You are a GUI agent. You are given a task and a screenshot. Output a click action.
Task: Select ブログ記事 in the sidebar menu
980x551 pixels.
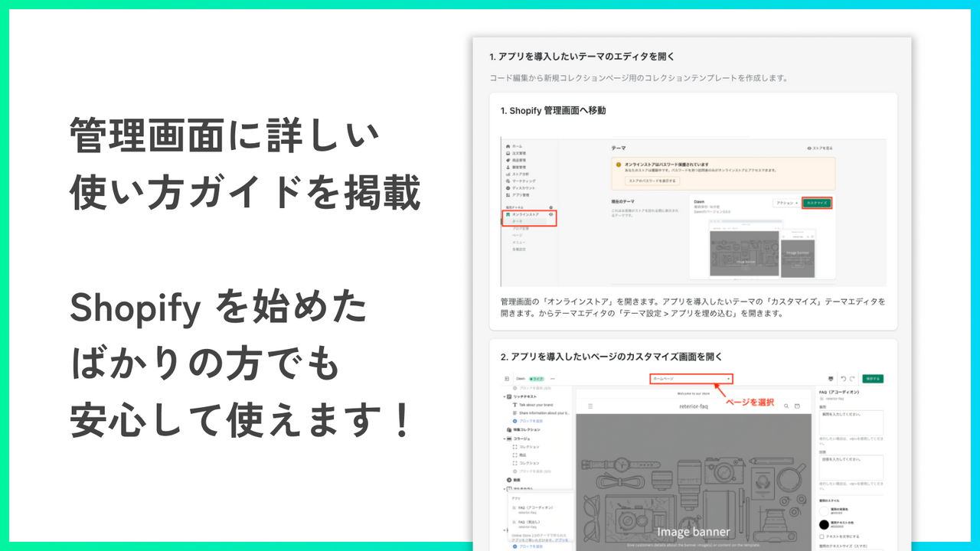click(x=519, y=229)
